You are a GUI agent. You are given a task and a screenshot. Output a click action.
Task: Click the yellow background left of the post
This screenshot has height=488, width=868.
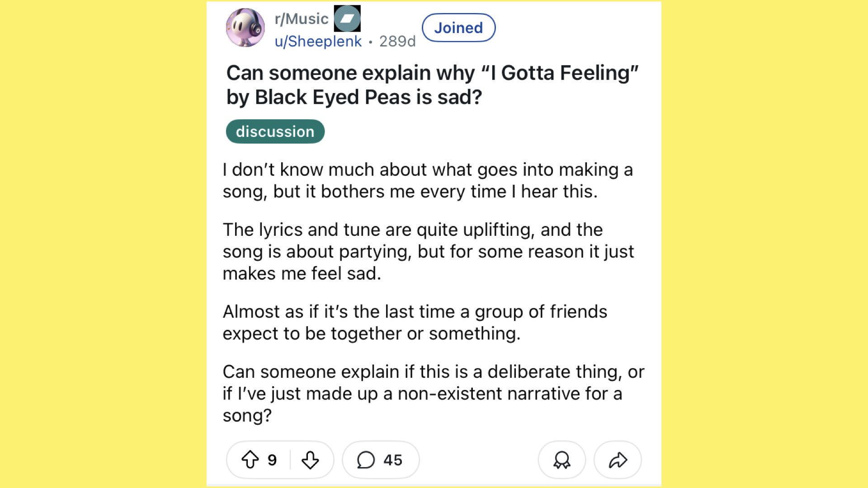pos(103,244)
